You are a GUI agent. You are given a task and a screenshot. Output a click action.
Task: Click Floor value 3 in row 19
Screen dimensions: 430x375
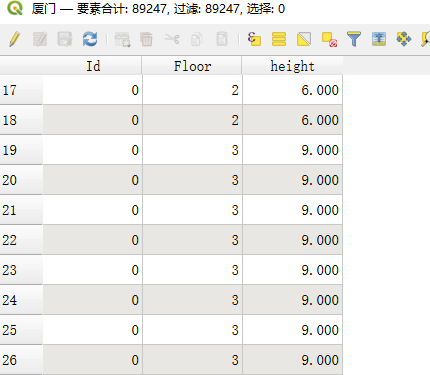pyautogui.click(x=193, y=150)
